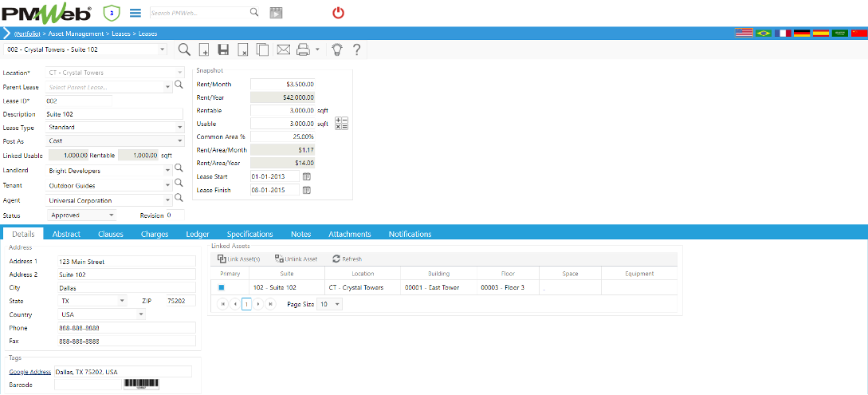
Task: Click the Refresh button in Linked Assets
Action: (347, 259)
